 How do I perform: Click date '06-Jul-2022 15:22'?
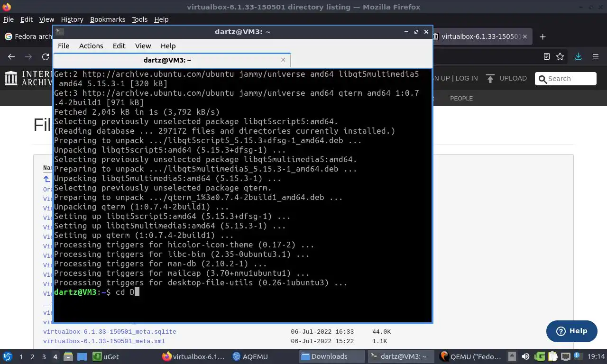322,341
